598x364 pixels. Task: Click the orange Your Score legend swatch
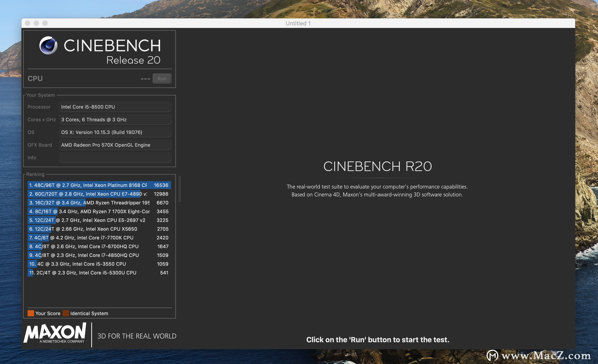click(x=31, y=313)
